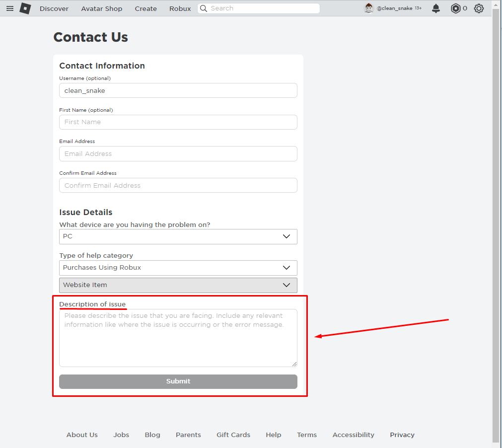Image resolution: width=502 pixels, height=448 pixels.
Task: Open the Purchases Using Robux dropdown
Action: (x=178, y=268)
